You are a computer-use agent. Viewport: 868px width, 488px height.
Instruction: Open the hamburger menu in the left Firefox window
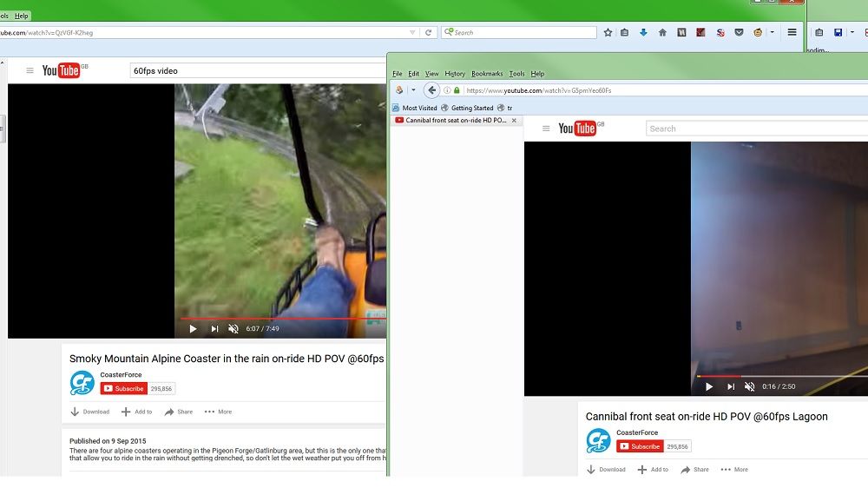(792, 33)
